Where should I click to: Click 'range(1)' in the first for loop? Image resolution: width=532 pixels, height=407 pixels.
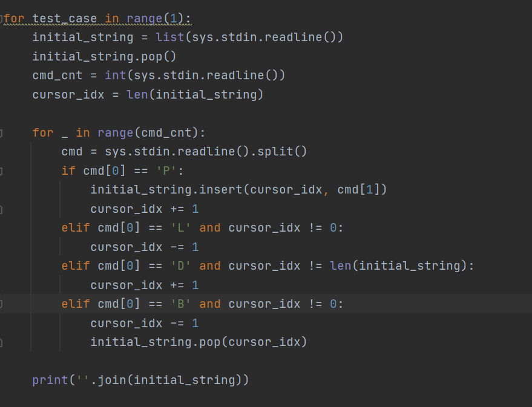[x=156, y=18]
